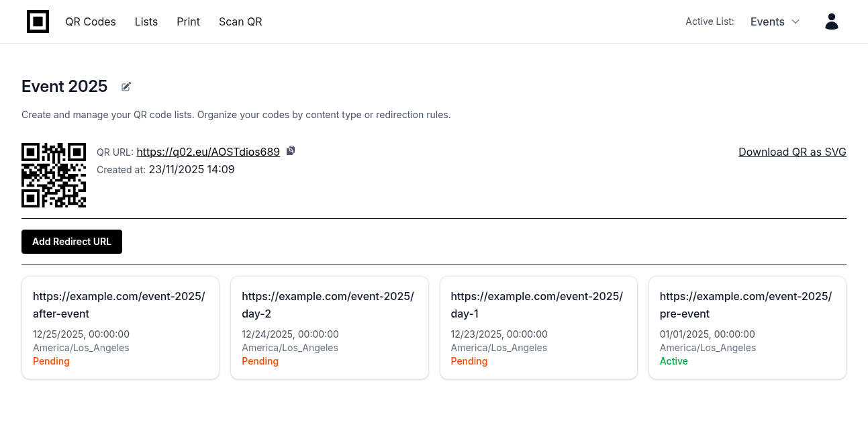Open the QR Codes menu
The image size is (868, 429).
91,21
